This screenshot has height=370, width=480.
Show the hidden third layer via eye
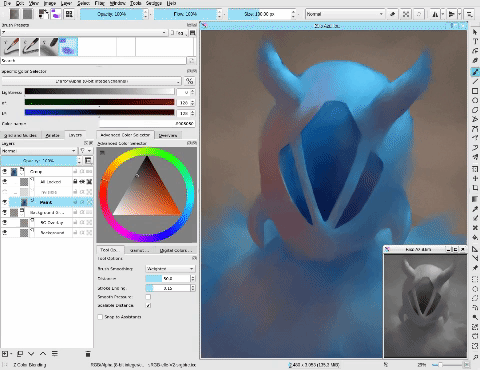(5, 192)
